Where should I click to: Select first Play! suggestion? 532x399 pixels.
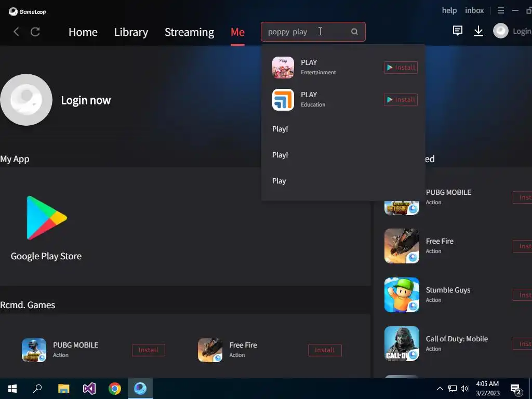(280, 129)
